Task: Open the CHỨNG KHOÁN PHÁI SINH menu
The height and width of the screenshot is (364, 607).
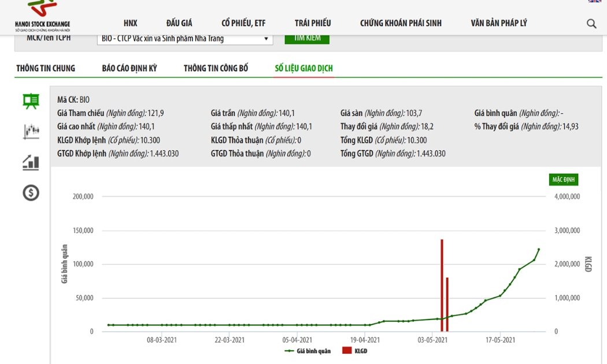Action: 401,23
